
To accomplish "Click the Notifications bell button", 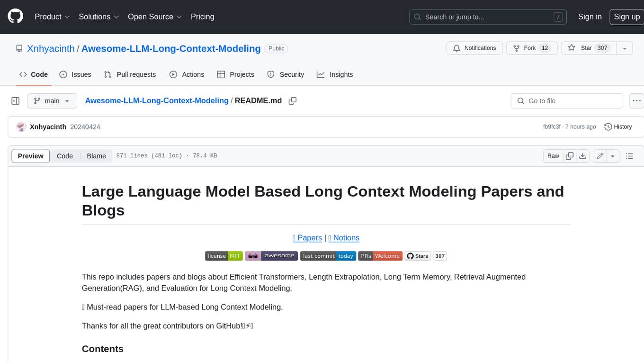I will (x=474, y=48).
